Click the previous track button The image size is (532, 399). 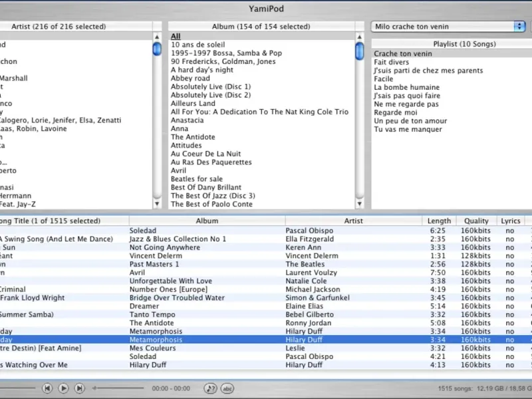[x=47, y=388]
